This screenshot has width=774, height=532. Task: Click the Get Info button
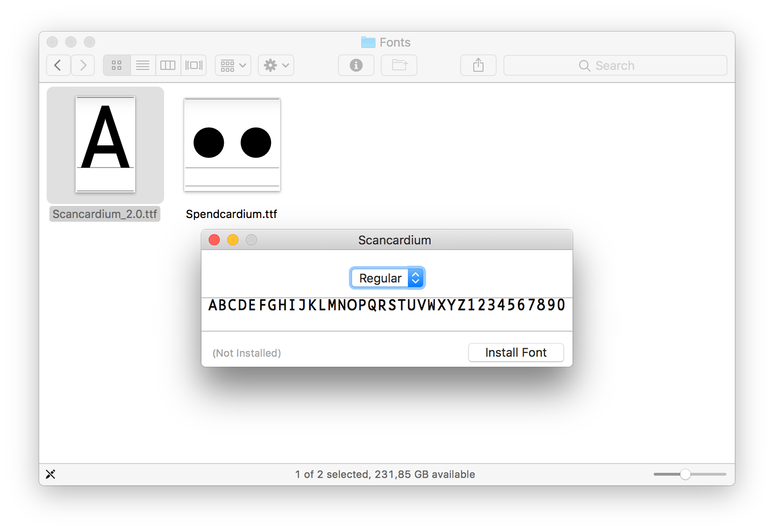[356, 65]
